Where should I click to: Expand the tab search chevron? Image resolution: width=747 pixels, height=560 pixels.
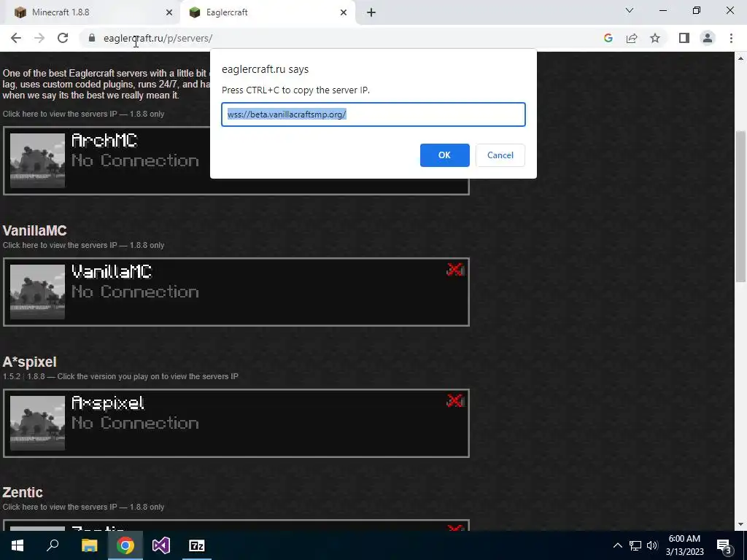click(x=630, y=10)
